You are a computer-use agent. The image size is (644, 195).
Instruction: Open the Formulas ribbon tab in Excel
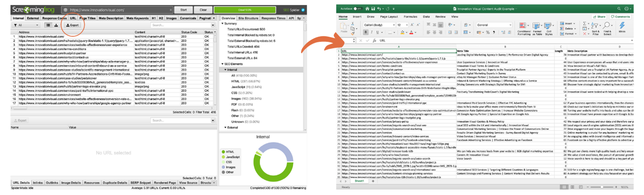point(410,16)
